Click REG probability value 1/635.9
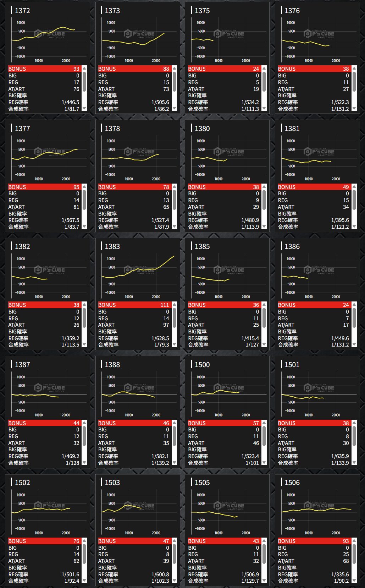Screen dimensions: 365x588 (340, 456)
